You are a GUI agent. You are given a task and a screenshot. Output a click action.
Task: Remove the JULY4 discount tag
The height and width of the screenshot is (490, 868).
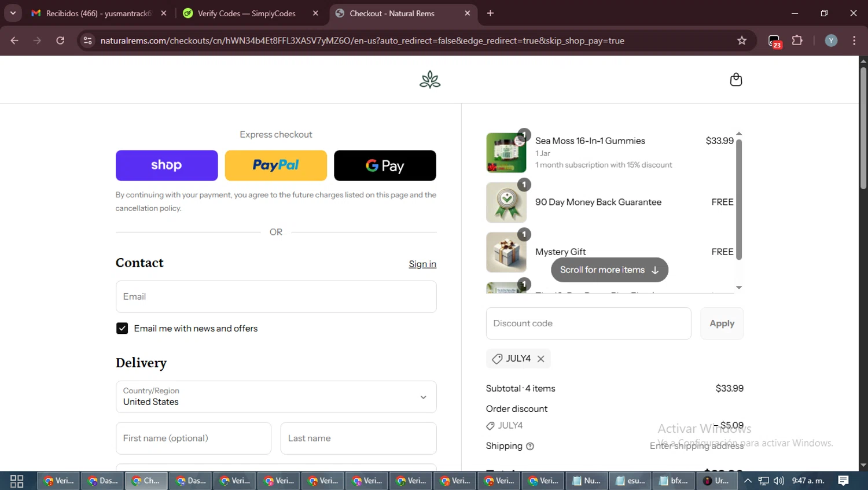540,359
